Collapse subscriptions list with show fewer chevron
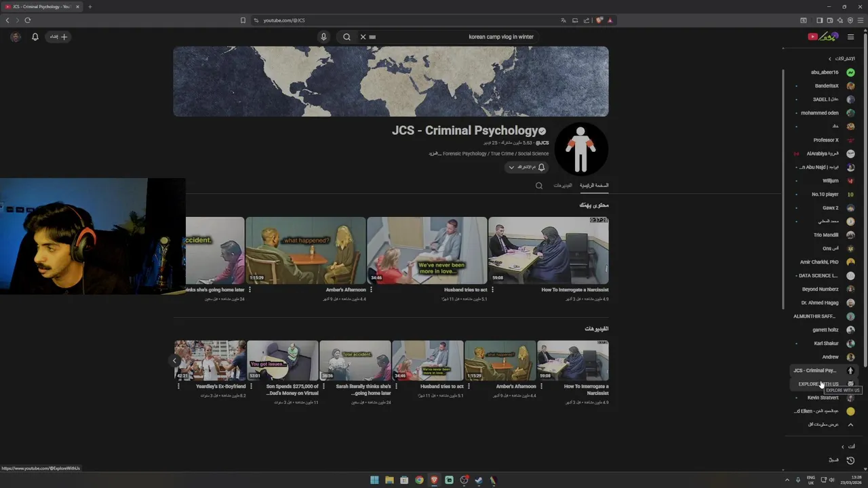Image resolution: width=868 pixels, height=488 pixels. click(850, 425)
